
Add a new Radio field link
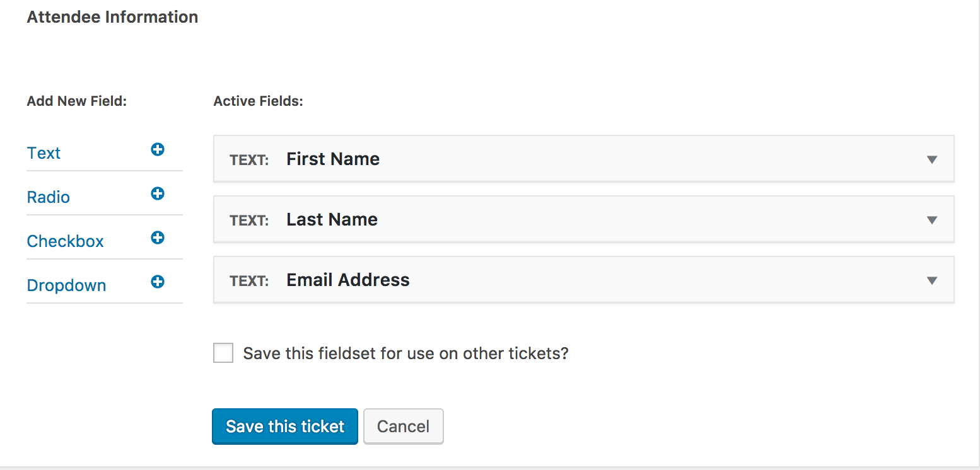pyautogui.click(x=48, y=197)
